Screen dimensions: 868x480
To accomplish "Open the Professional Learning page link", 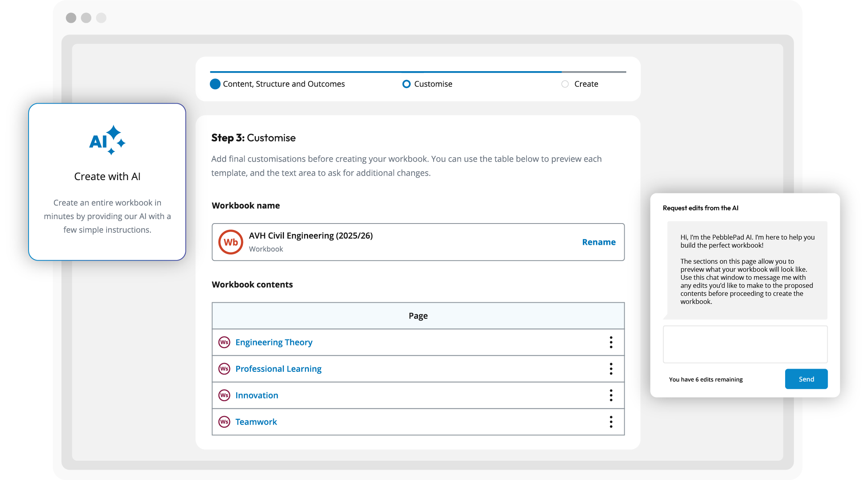I will (x=278, y=369).
